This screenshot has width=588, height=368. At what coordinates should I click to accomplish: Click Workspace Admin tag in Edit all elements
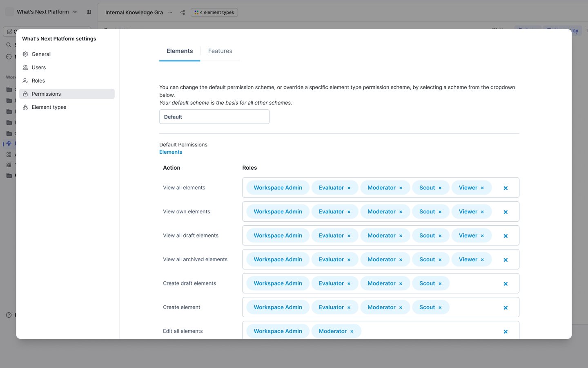tap(278, 331)
